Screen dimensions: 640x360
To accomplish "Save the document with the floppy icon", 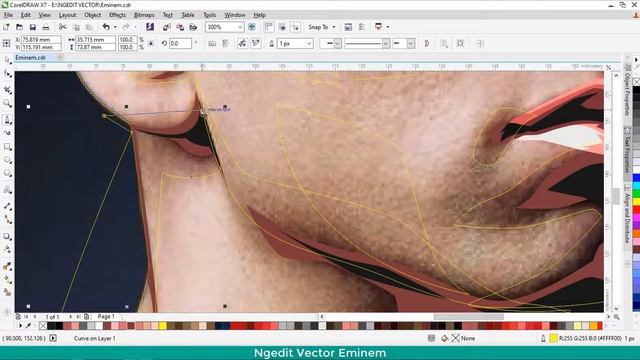I will click(33, 27).
